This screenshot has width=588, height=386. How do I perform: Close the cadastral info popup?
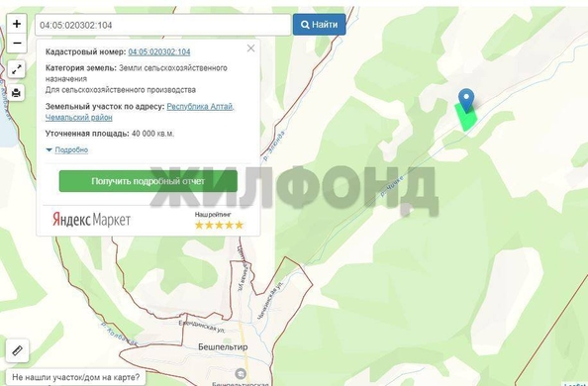[x=250, y=48]
